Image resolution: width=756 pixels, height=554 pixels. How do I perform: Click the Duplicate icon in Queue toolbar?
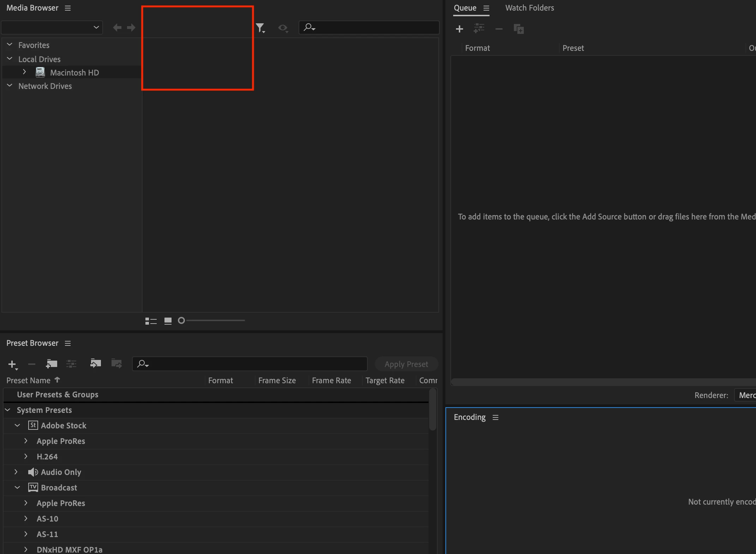click(x=518, y=29)
